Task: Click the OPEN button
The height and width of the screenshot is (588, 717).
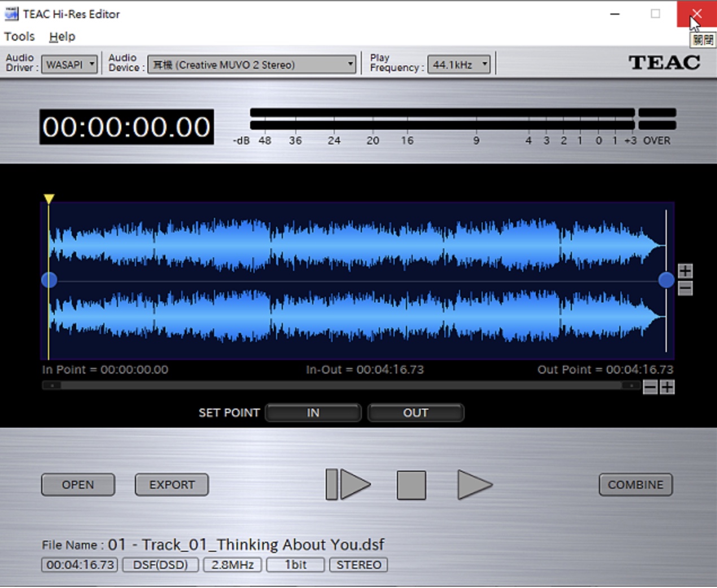Action: 78,485
